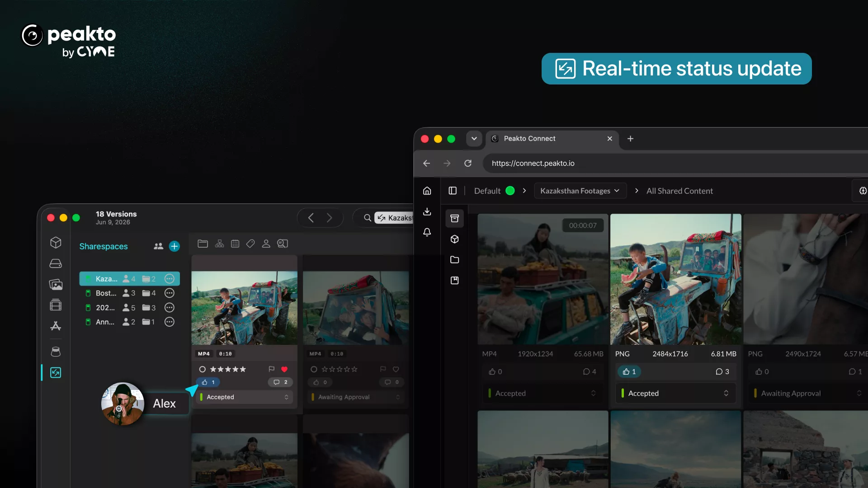Close the Peakto Connect tab
Screen dimensions: 868x488
tap(610, 139)
